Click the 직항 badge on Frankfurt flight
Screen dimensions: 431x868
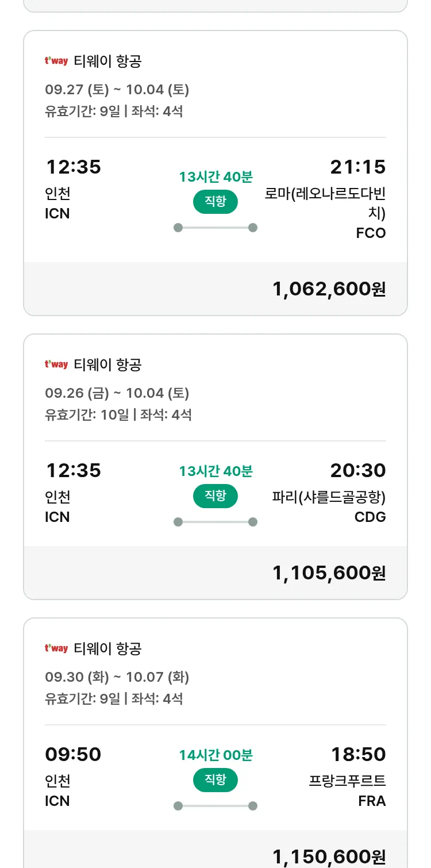215,779
